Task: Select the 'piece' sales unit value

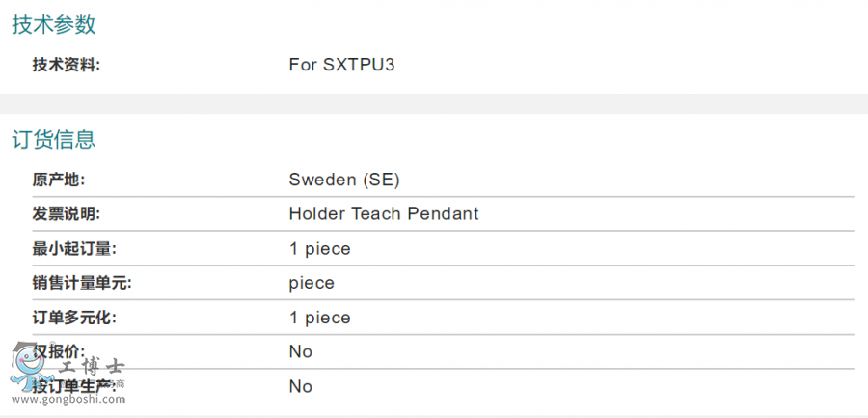Action: coord(312,283)
